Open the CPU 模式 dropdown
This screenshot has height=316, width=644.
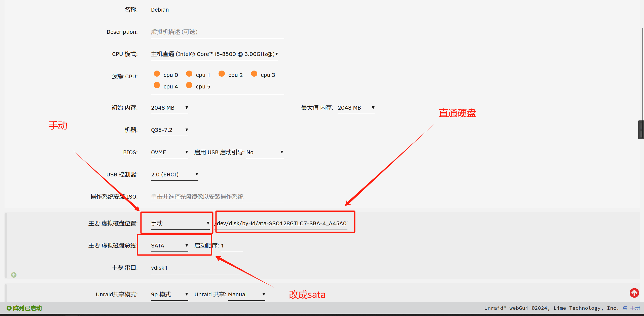point(214,54)
